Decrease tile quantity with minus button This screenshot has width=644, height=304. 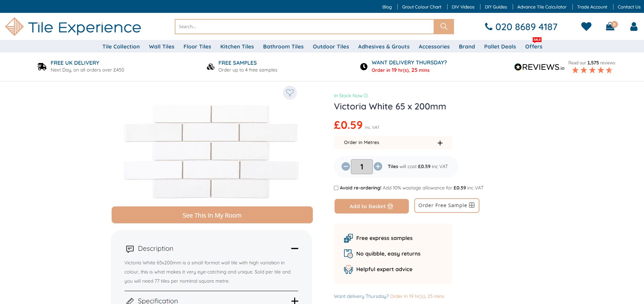click(x=346, y=166)
